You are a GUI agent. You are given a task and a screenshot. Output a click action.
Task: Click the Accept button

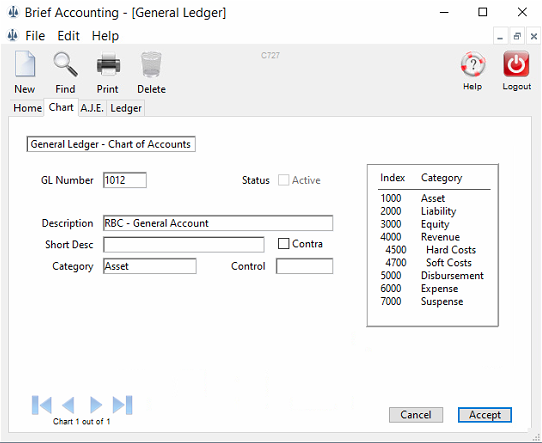click(485, 415)
